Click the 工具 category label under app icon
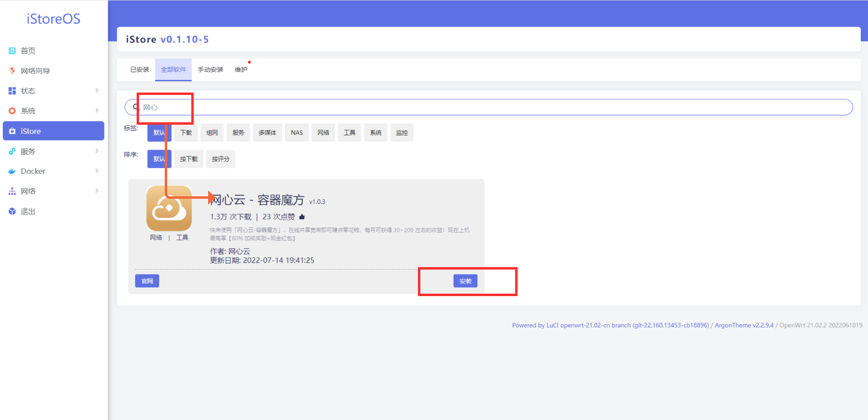 point(182,238)
